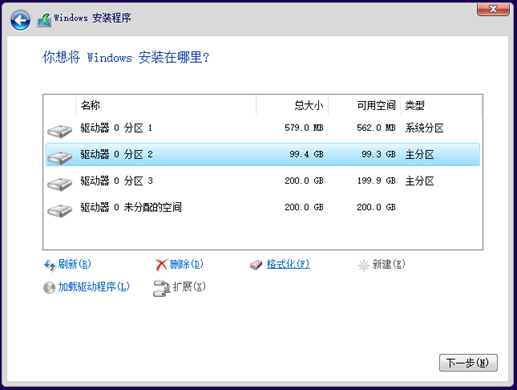Click the disk icon for unallocated space
The width and height of the screenshot is (517, 390).
coord(59,210)
